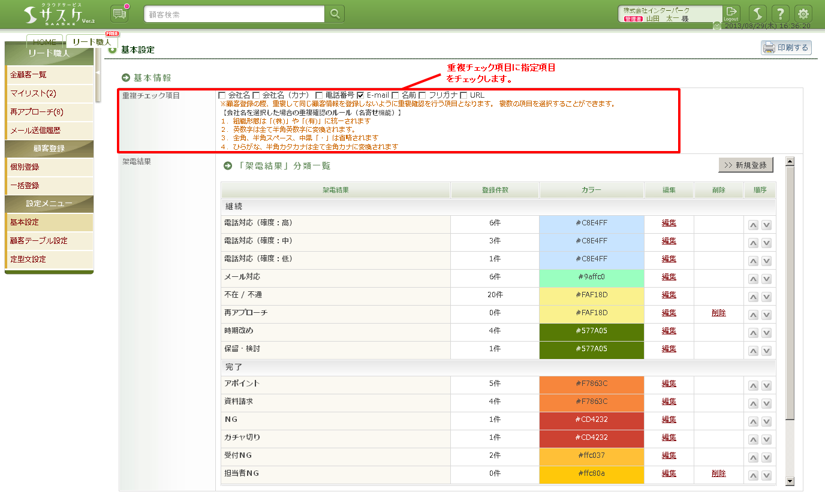Click 削除 link for 再アプローチ row
The image size is (825, 504).
pyautogui.click(x=718, y=313)
